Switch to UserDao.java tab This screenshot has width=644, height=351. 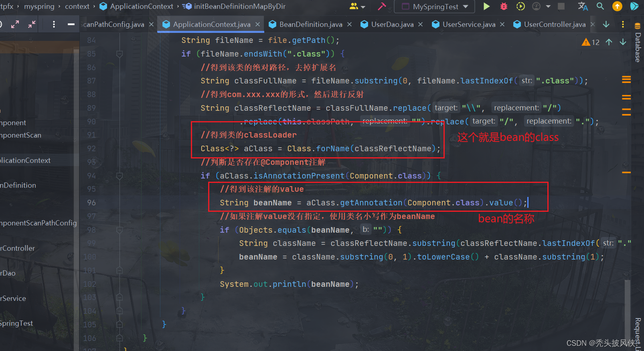tap(392, 24)
